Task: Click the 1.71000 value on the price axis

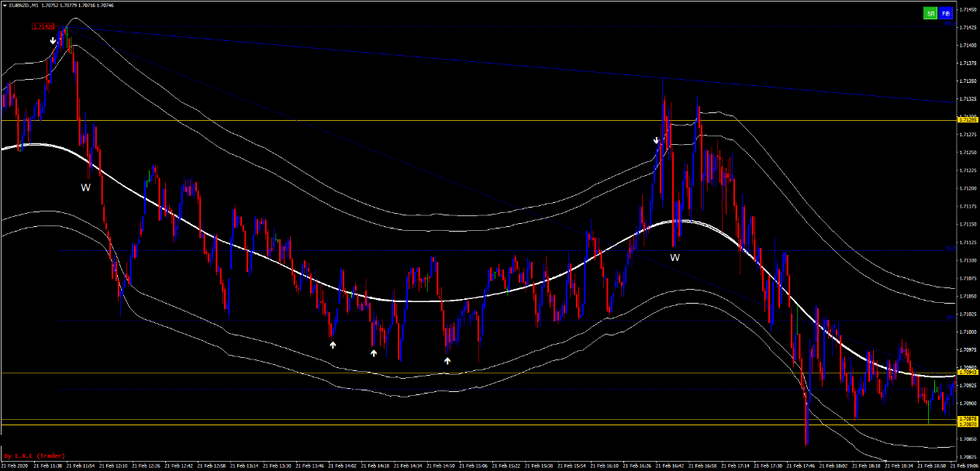Action: pyautogui.click(x=968, y=332)
